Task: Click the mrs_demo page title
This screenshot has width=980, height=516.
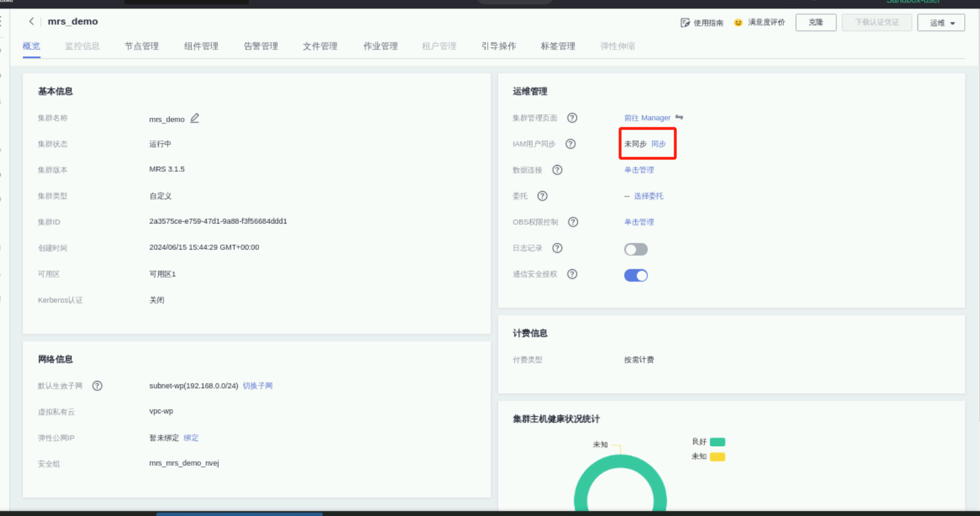Action: click(x=73, y=21)
